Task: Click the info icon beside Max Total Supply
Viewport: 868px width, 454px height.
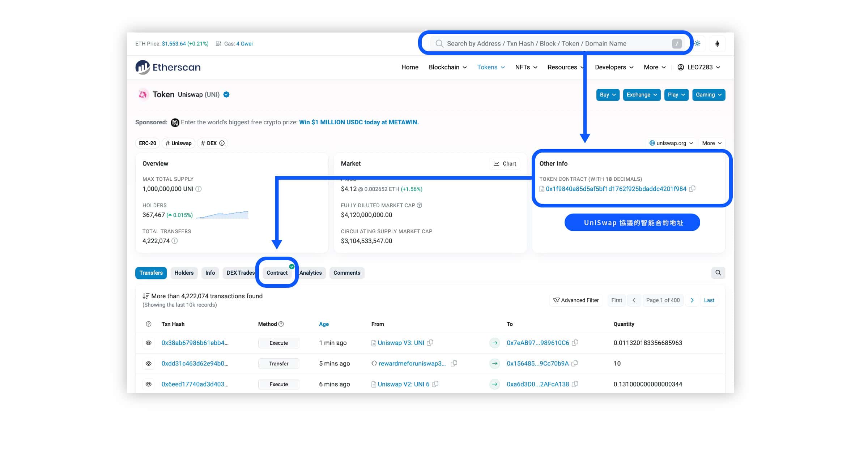Action: (199, 189)
